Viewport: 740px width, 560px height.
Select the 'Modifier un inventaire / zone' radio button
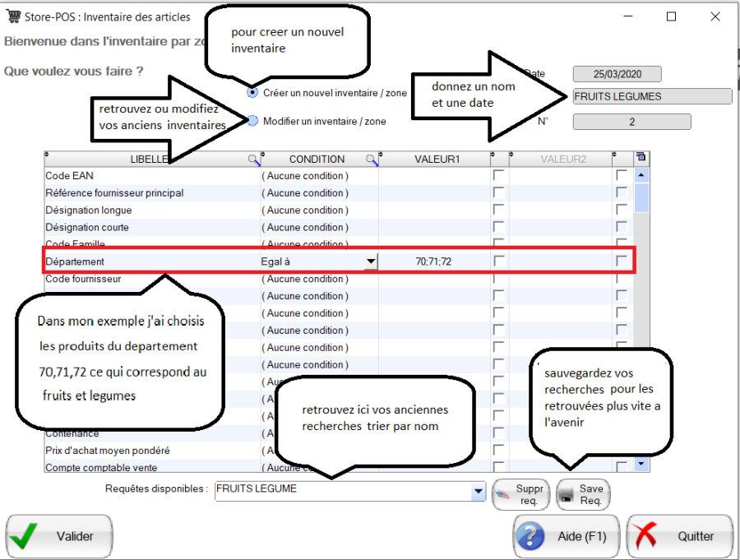pyautogui.click(x=251, y=120)
